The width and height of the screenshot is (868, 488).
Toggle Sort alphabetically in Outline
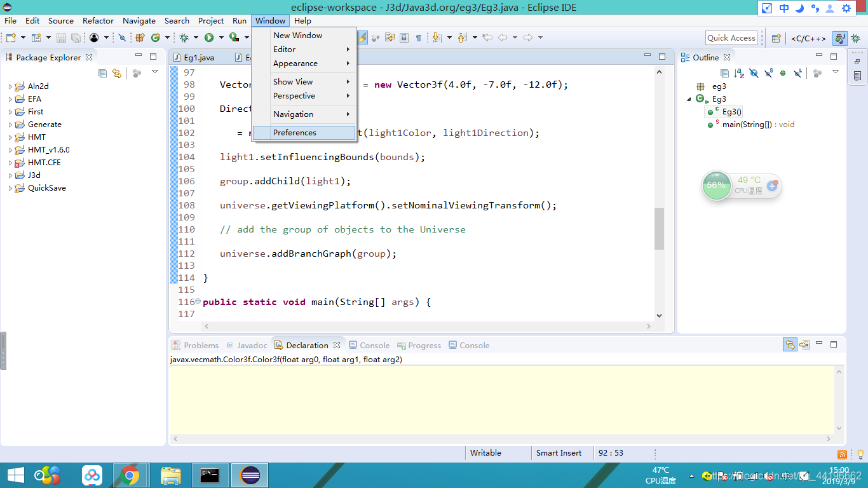(x=739, y=73)
